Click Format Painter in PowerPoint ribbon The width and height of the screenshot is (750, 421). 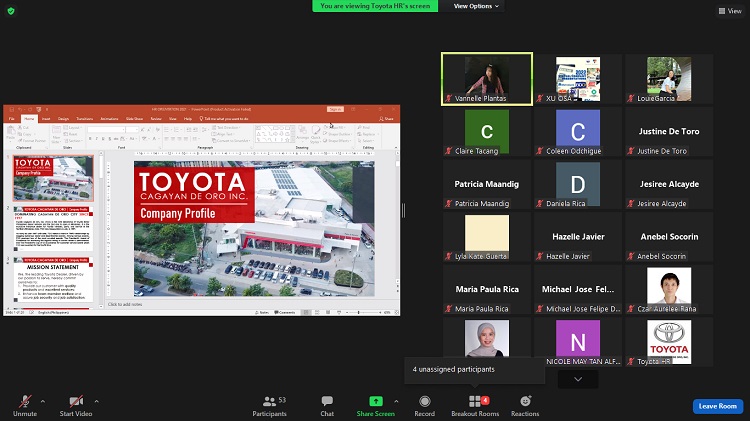[33, 141]
